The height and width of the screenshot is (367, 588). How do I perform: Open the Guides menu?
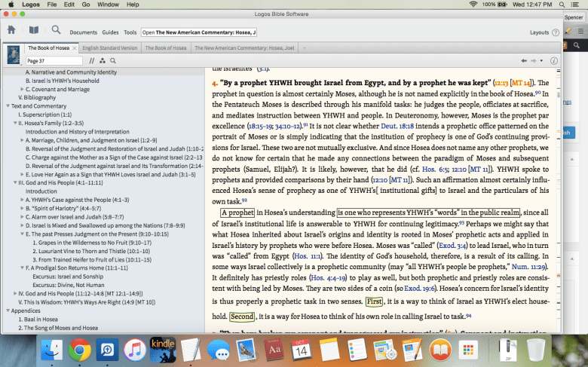point(110,32)
